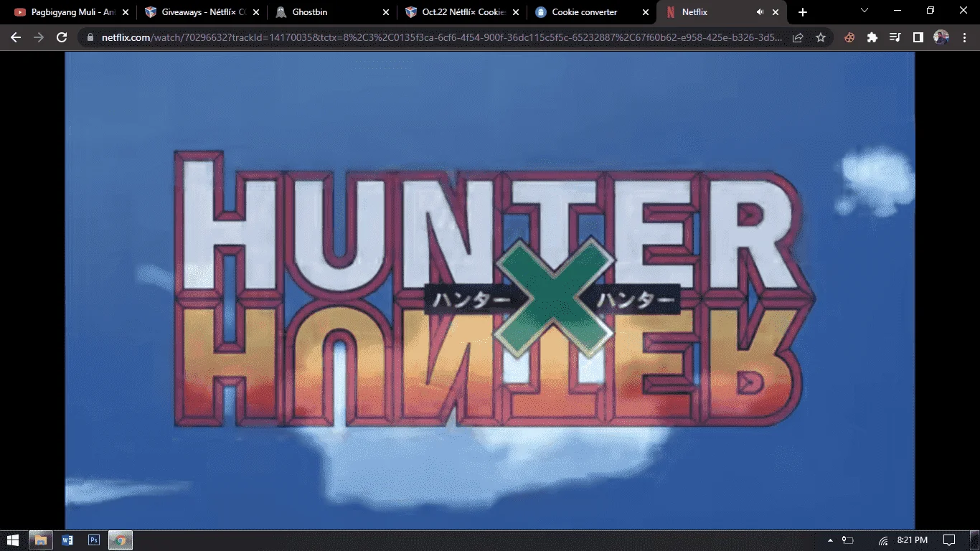Open the Extensions puzzle menu
980x551 pixels.
pyautogui.click(x=872, y=37)
